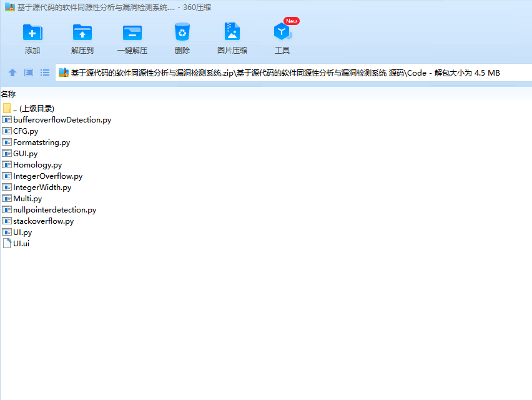Click the 360压缩 app icon in title bar
Screen dimensions: 532x400
click(x=10, y=7)
